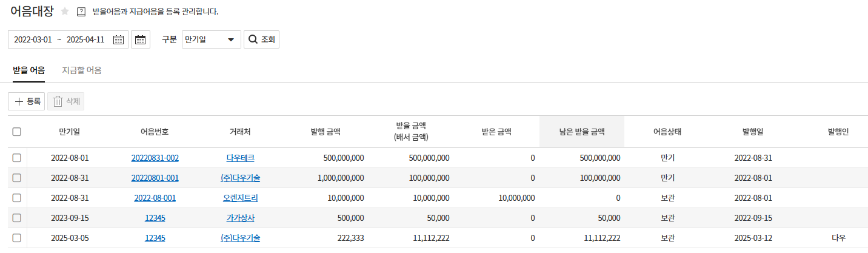868x253 pixels.
Task: Click the 남은 받을 금액 column header
Action: click(581, 131)
